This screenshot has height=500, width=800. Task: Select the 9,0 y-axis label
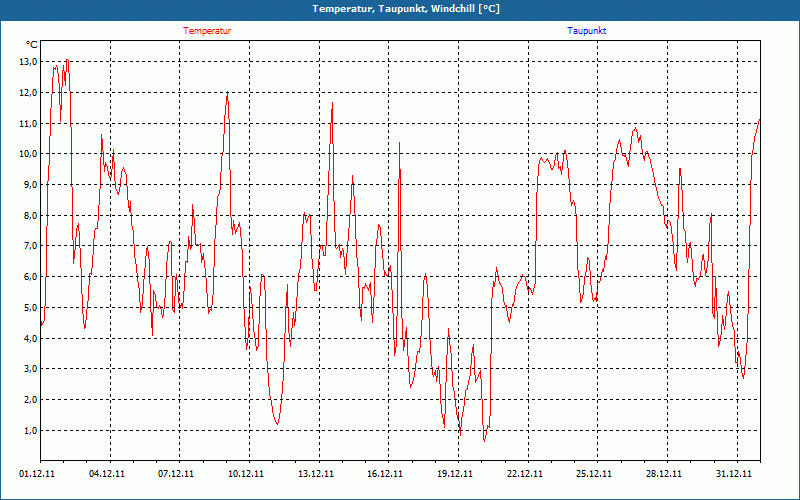pyautogui.click(x=31, y=185)
